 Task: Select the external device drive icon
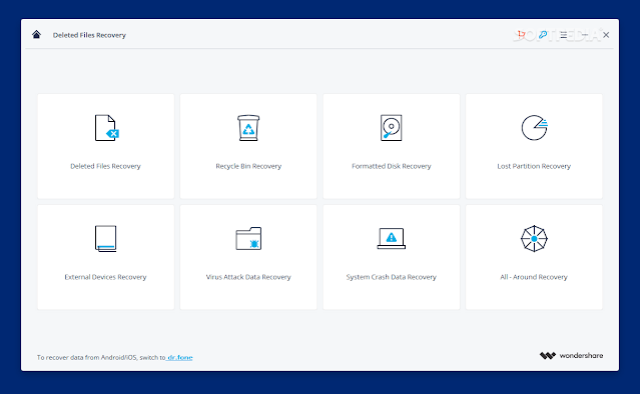click(x=106, y=238)
